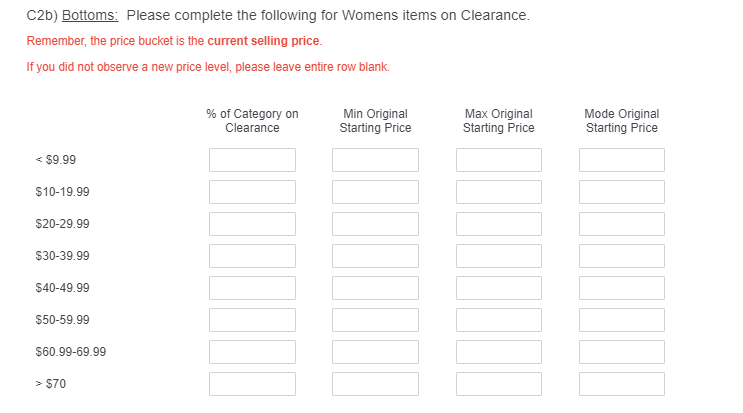Click Max Original Starting Price for $60.99-69.99
This screenshot has width=743, height=413.
click(x=499, y=352)
